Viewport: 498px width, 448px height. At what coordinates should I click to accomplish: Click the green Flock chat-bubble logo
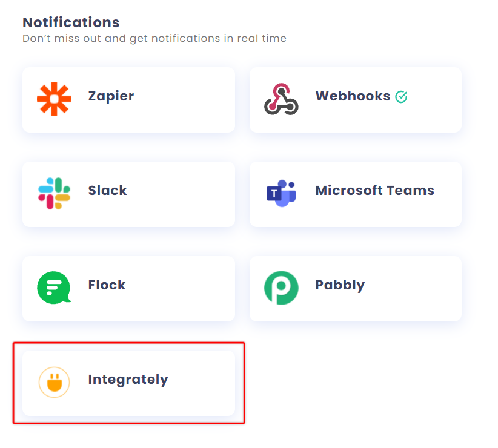pos(54,288)
